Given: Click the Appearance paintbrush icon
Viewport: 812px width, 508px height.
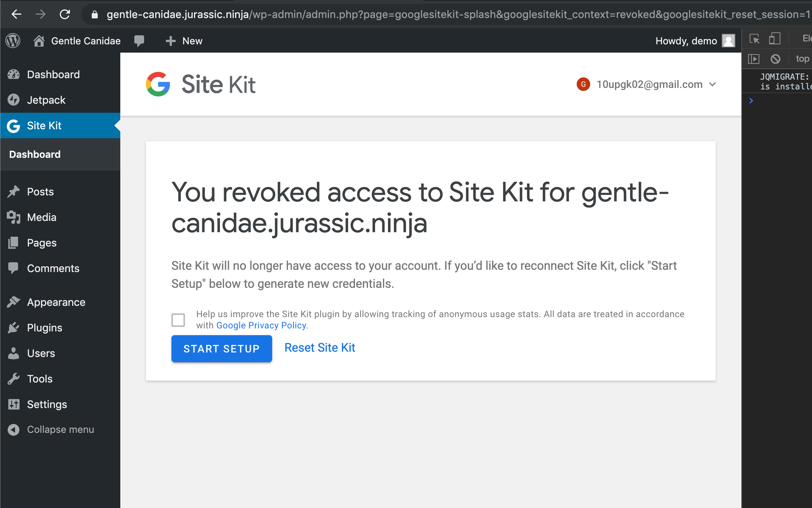Looking at the screenshot, I should coord(14,302).
